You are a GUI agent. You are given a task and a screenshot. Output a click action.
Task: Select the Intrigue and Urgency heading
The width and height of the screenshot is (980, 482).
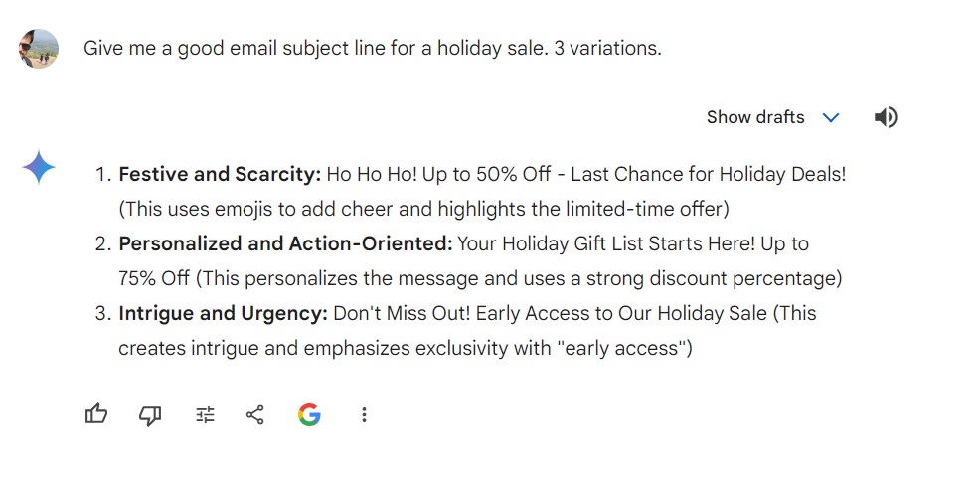(x=223, y=313)
